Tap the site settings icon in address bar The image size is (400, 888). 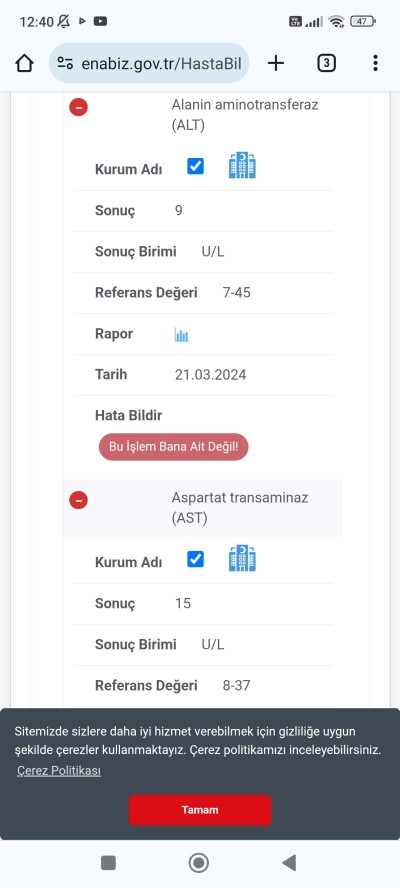65,63
